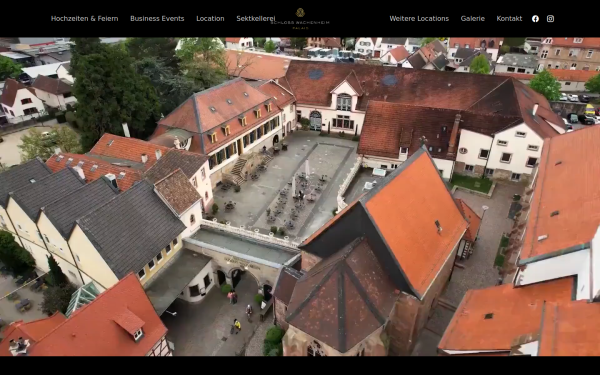The width and height of the screenshot is (600, 375).
Task: Open the Galerie page
Action: pyautogui.click(x=473, y=18)
